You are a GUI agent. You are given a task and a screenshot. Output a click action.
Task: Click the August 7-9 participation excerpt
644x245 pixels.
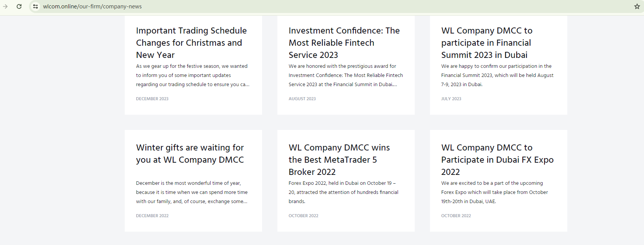pyautogui.click(x=497, y=75)
